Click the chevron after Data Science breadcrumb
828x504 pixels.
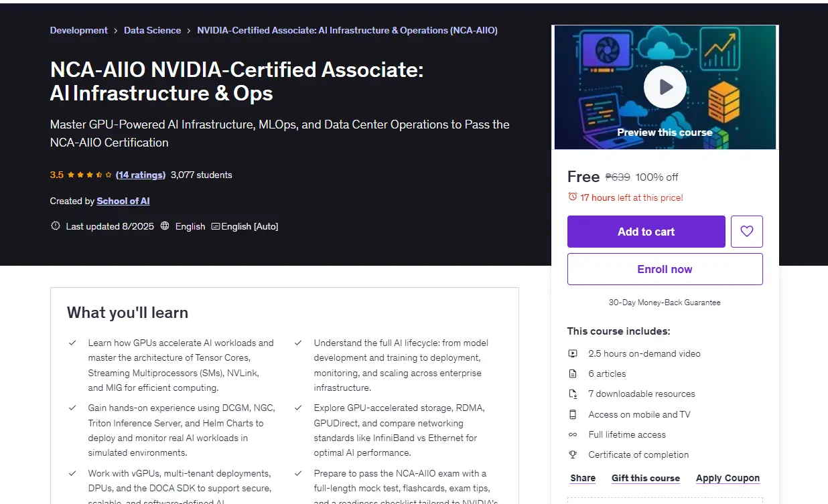pos(189,30)
